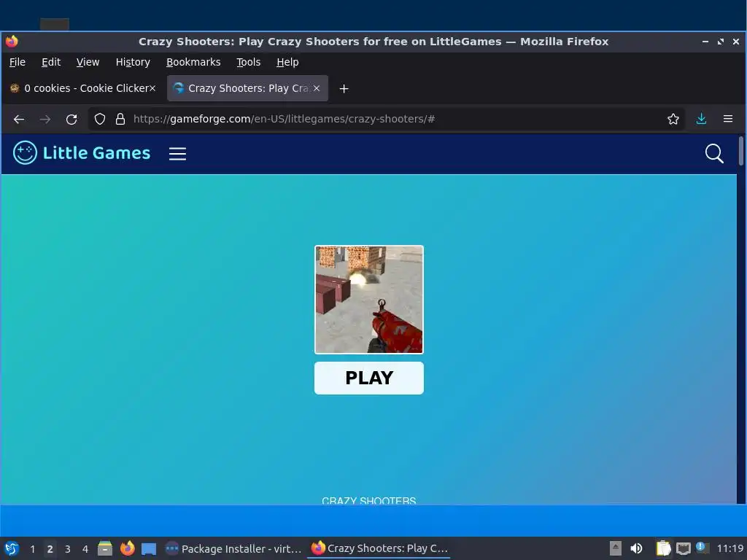Open the taskbar start menu icon
Screen dimensions: 747x560
12,548
